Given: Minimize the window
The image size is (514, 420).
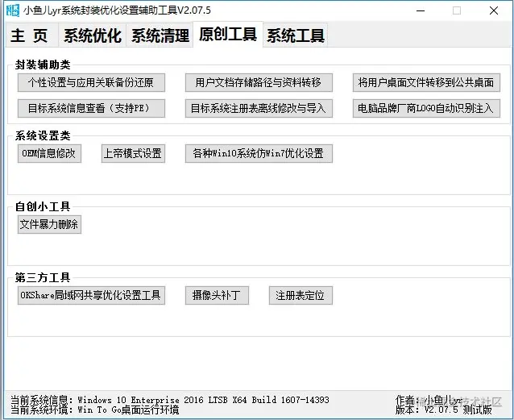Looking at the screenshot, I should point(421,10).
